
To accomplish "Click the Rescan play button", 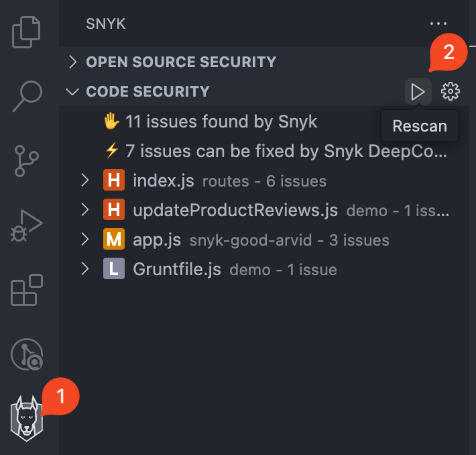I will (x=418, y=91).
